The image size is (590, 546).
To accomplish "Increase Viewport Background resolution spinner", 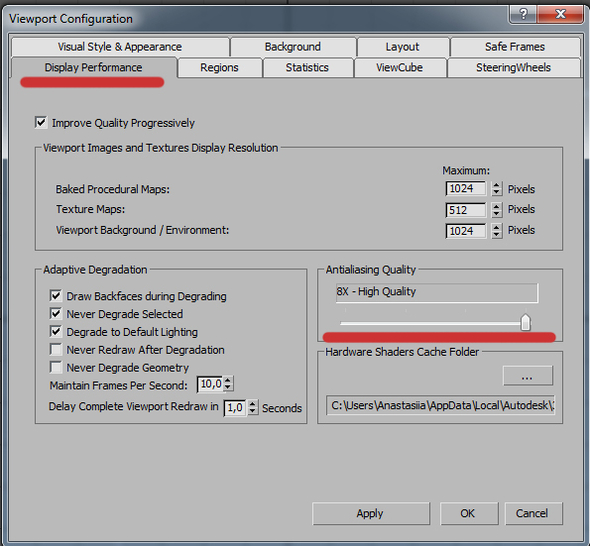I will tap(497, 227).
